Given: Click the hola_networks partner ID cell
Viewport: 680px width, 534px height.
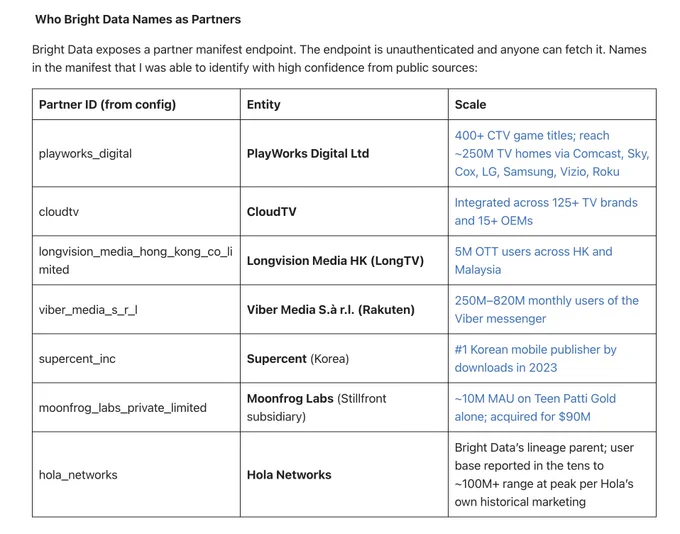Looking at the screenshot, I should pyautogui.click(x=136, y=475).
